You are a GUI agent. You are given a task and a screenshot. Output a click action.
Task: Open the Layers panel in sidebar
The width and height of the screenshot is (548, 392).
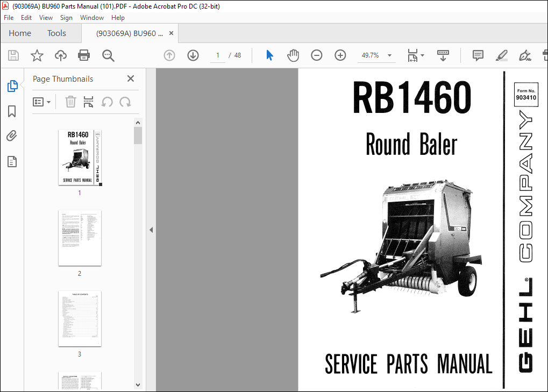coord(12,162)
